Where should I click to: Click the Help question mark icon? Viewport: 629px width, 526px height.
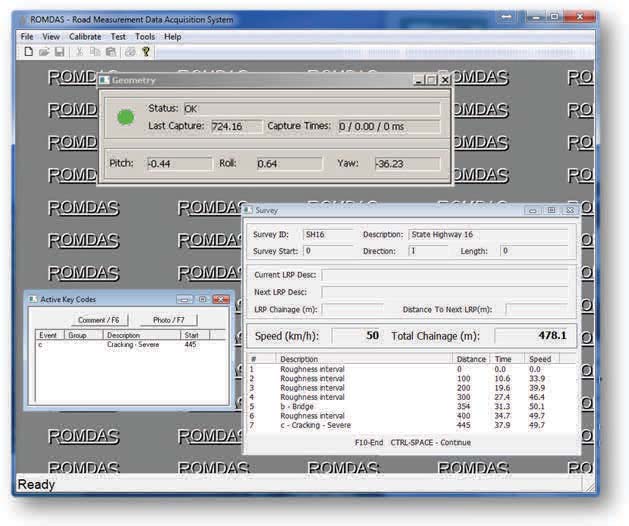(146, 51)
